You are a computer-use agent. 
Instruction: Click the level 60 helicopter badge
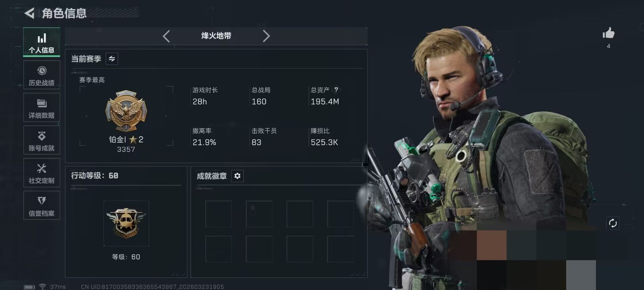tap(126, 223)
